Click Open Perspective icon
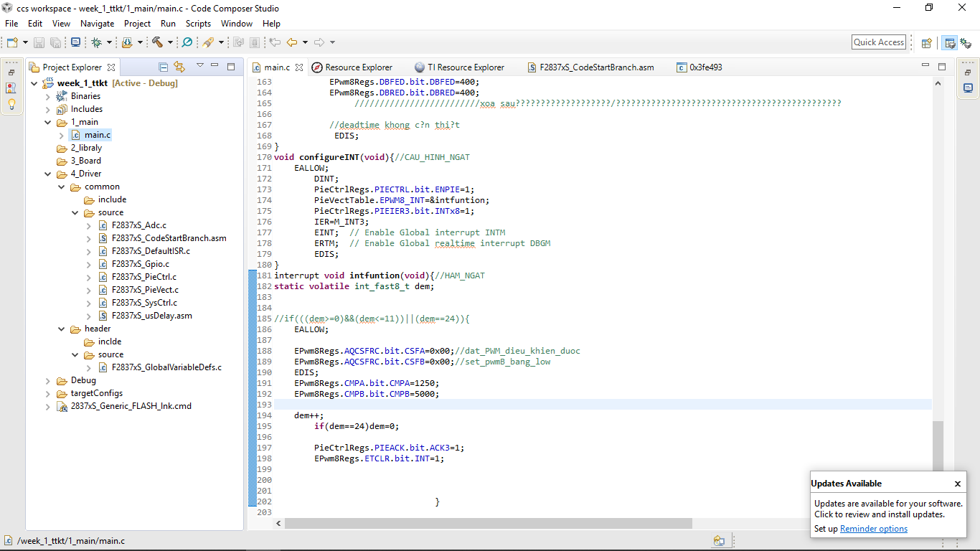Screen dimensions: 980x551 pos(926,42)
